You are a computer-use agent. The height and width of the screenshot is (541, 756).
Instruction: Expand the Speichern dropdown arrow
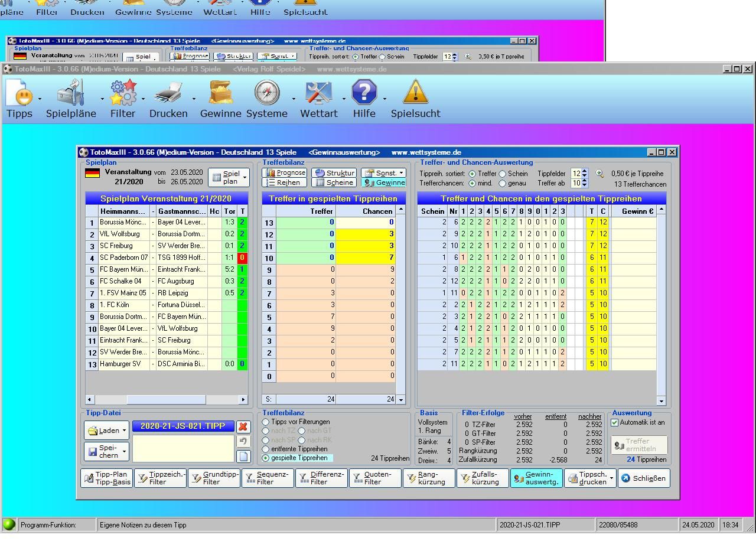[x=124, y=452]
